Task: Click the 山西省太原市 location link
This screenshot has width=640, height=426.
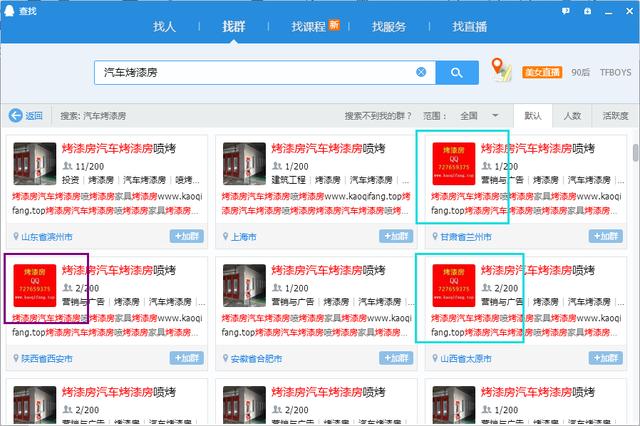Action: point(466,359)
